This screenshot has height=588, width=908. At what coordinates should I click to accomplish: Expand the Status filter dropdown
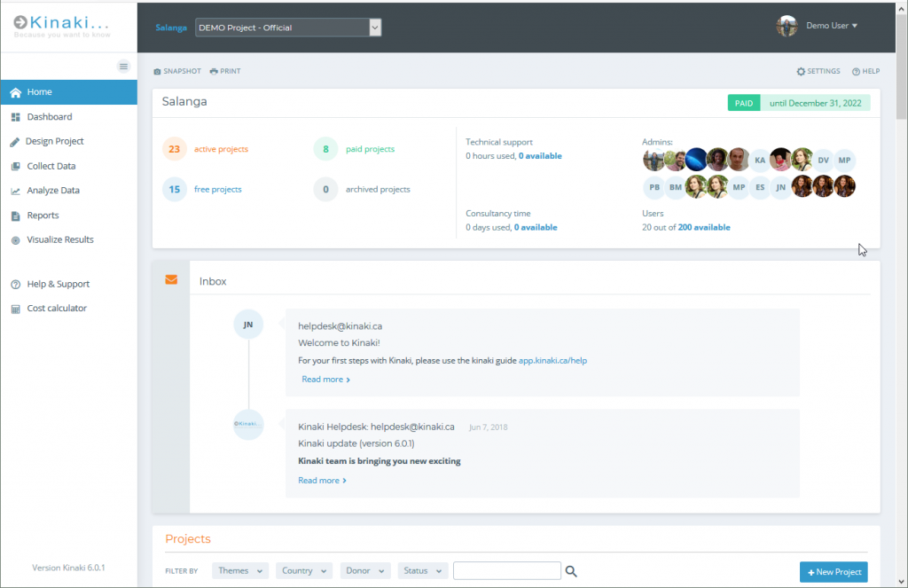(422, 570)
